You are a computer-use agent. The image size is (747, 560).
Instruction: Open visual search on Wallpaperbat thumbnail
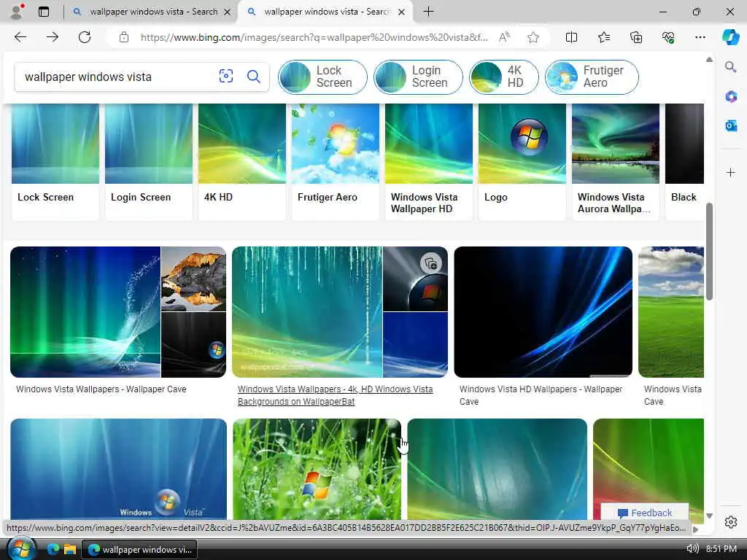[x=430, y=263]
